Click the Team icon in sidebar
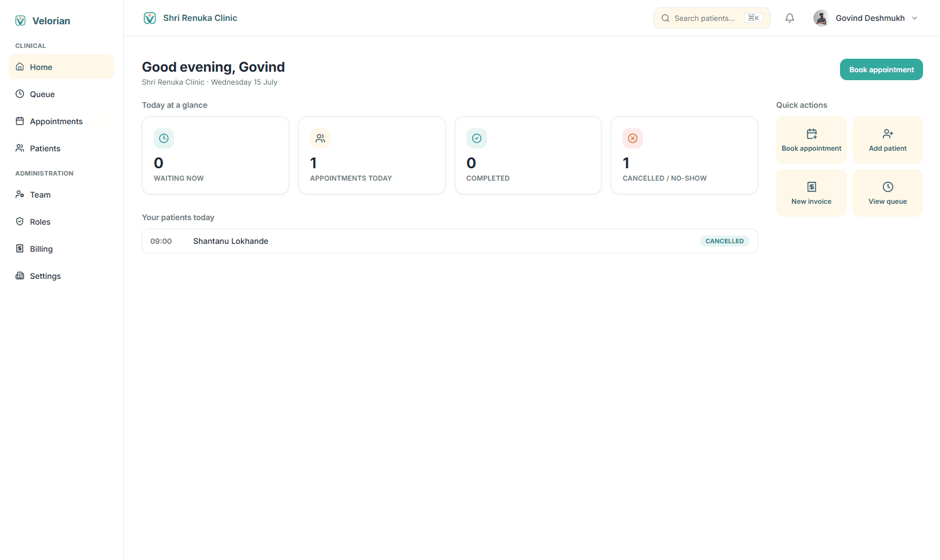 [20, 194]
